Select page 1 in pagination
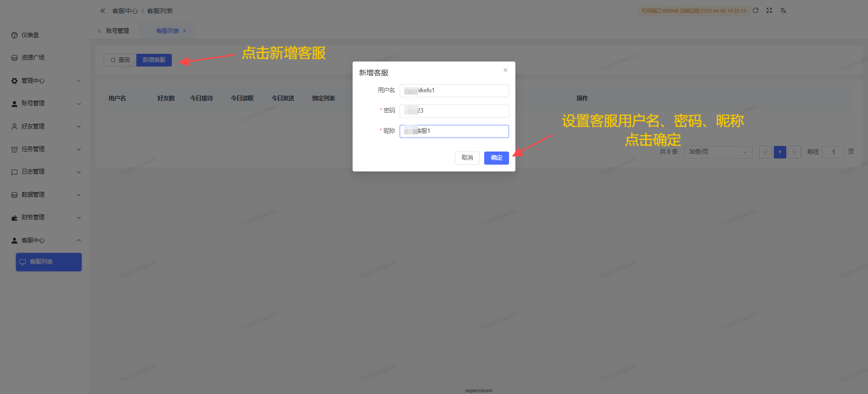The height and width of the screenshot is (394, 868). [x=780, y=152]
